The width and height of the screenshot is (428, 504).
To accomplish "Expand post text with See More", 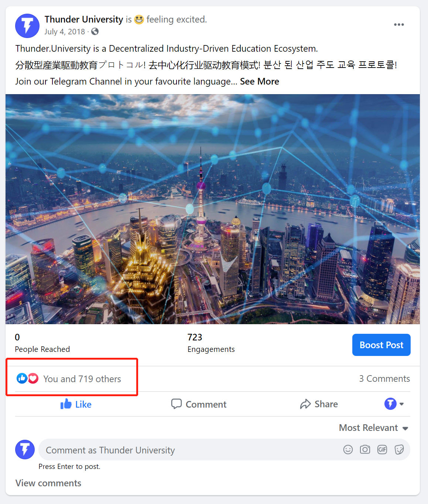I will [x=260, y=82].
